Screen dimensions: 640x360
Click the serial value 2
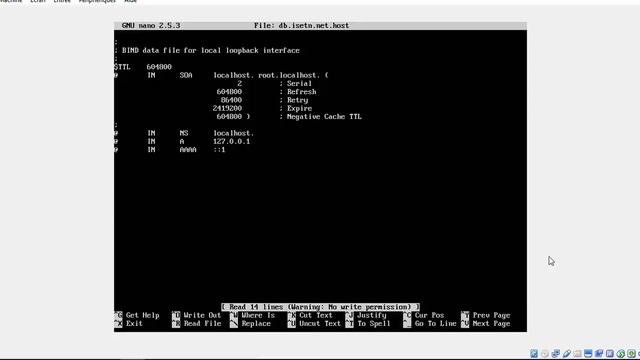tap(240, 84)
